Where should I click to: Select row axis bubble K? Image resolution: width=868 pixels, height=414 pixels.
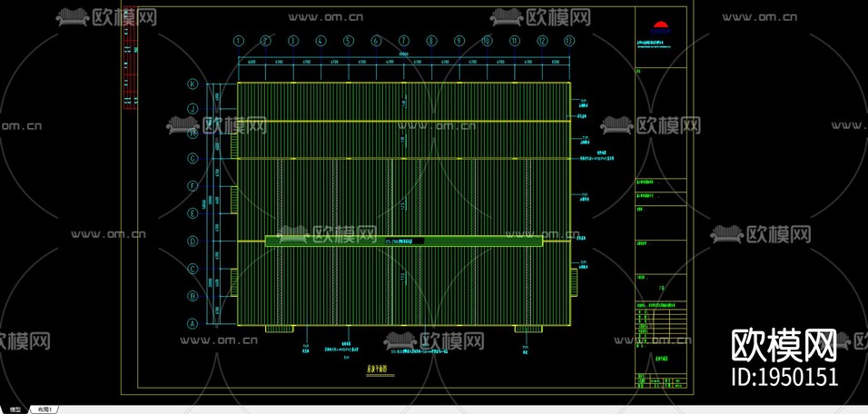(192, 84)
